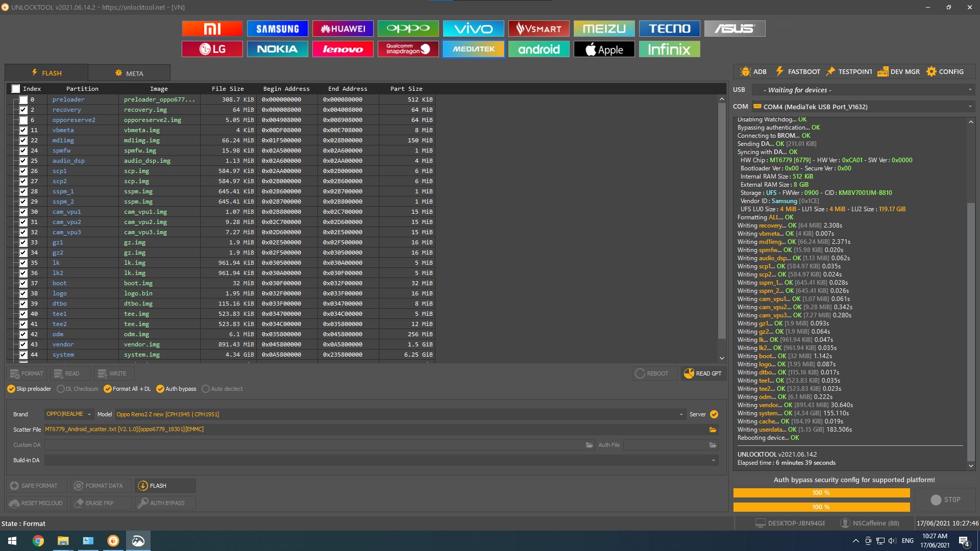Select the Lenovo brand logo
Screen dimensions: 980x551
[x=343, y=49]
